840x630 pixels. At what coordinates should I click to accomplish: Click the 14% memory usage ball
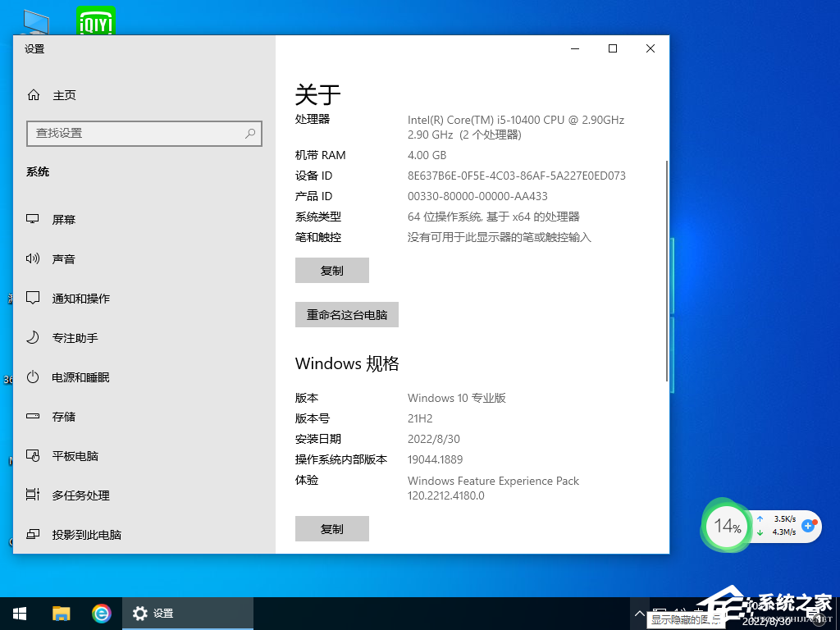(x=726, y=526)
